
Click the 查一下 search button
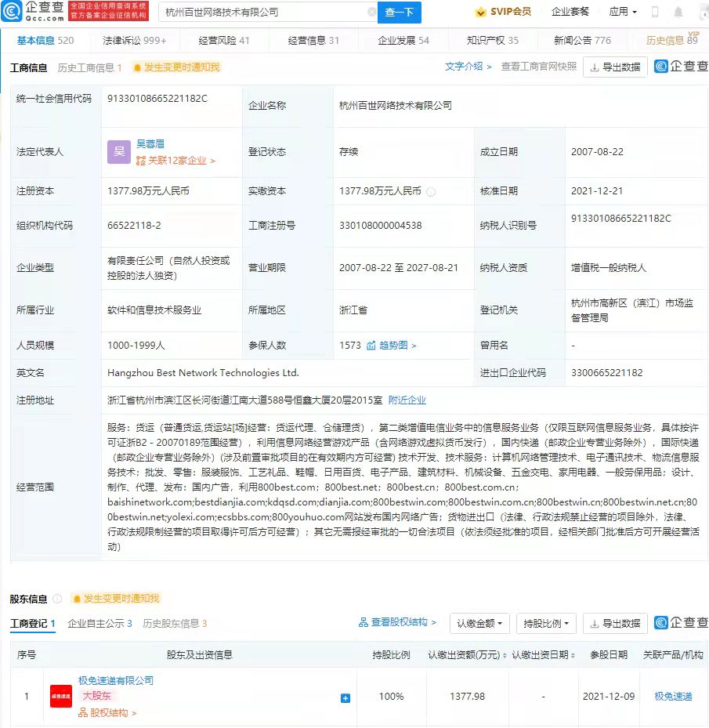pos(400,12)
